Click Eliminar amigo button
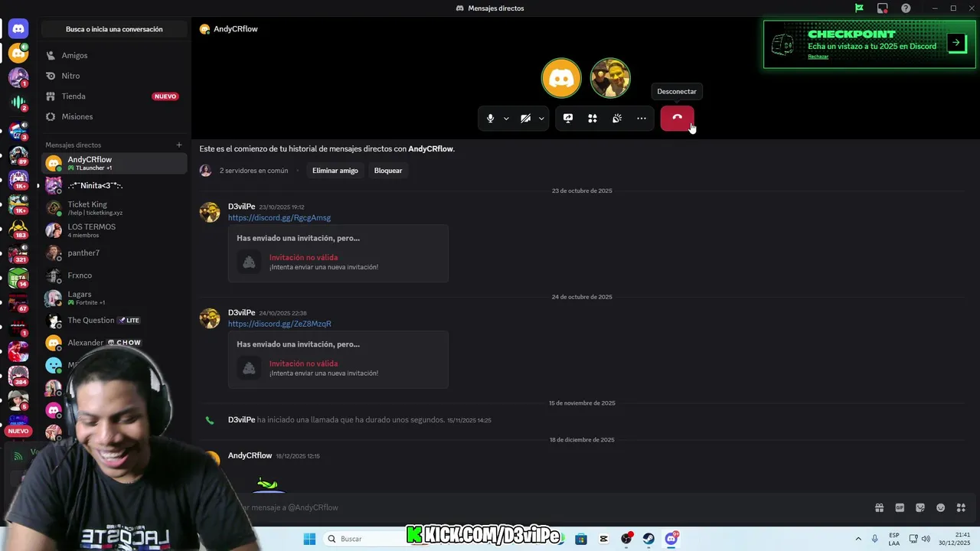The image size is (980, 551). tap(335, 171)
